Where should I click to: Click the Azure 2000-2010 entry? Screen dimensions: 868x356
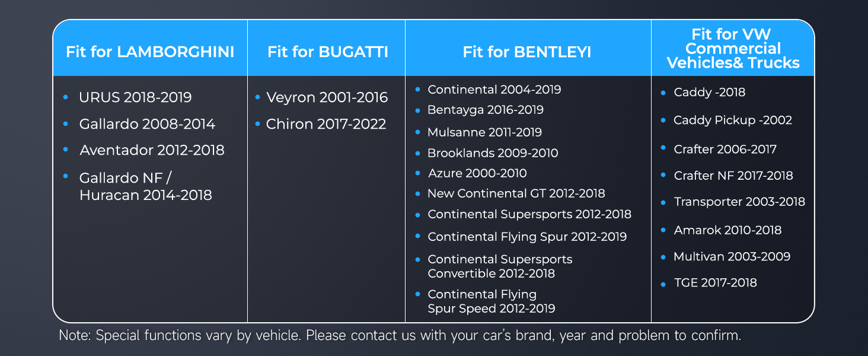[477, 173]
